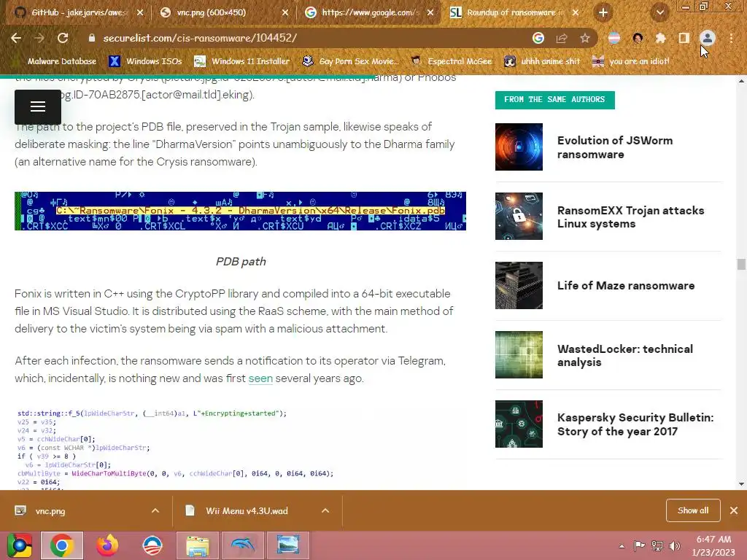The height and width of the screenshot is (560, 747).
Task: Close the vnc.png tab
Action: pos(285,12)
